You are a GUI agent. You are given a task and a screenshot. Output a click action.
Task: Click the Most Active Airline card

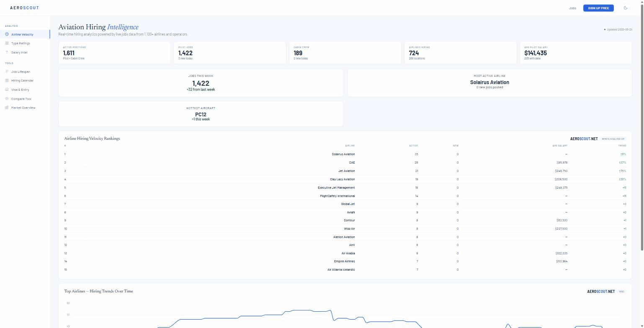pyautogui.click(x=489, y=83)
